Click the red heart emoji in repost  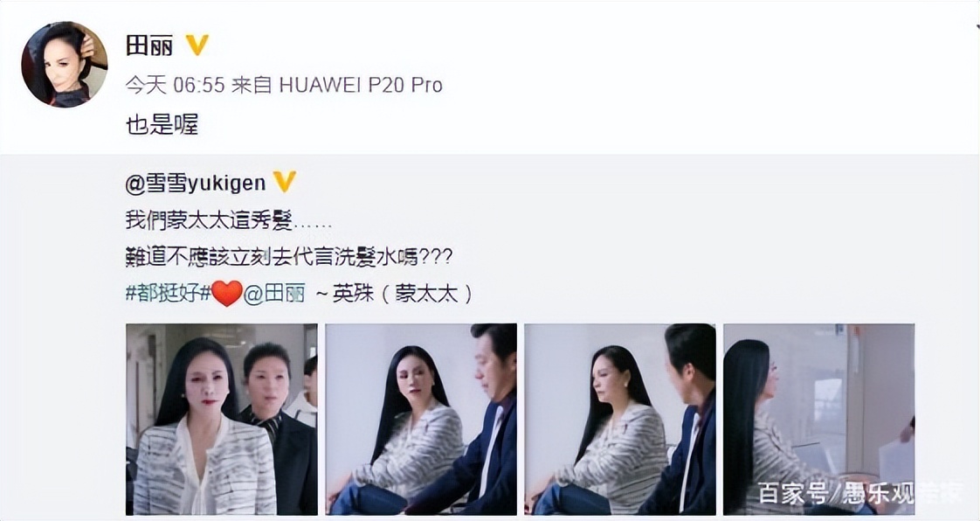tap(227, 294)
